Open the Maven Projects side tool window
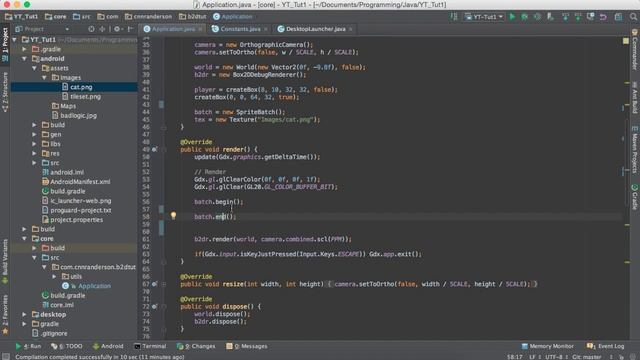The image size is (640, 360). [635, 150]
